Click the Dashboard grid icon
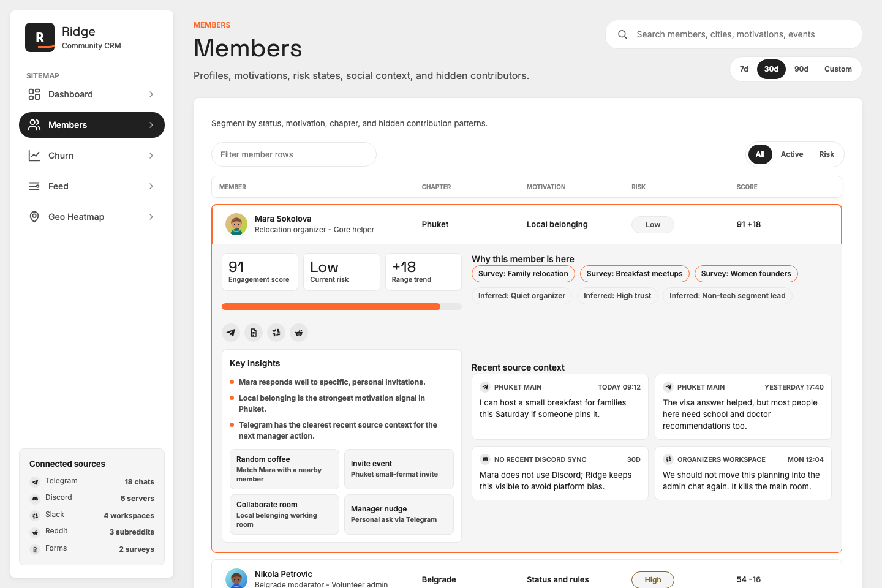Screen dimensions: 882x588 (x=34, y=94)
